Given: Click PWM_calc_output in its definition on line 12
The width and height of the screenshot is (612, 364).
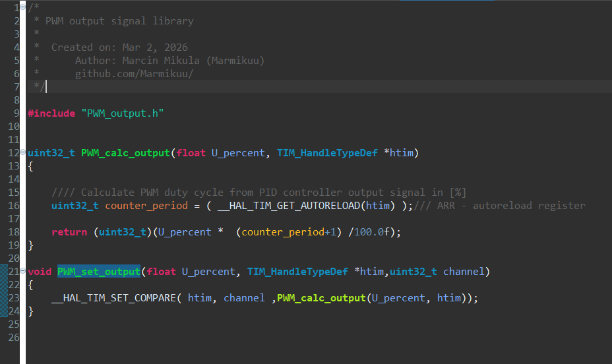Looking at the screenshot, I should point(126,153).
